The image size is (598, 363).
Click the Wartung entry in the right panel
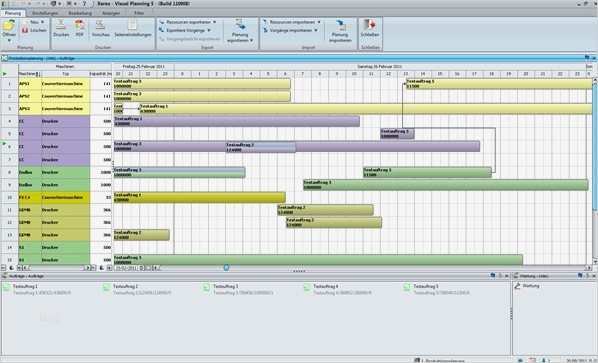click(531, 286)
